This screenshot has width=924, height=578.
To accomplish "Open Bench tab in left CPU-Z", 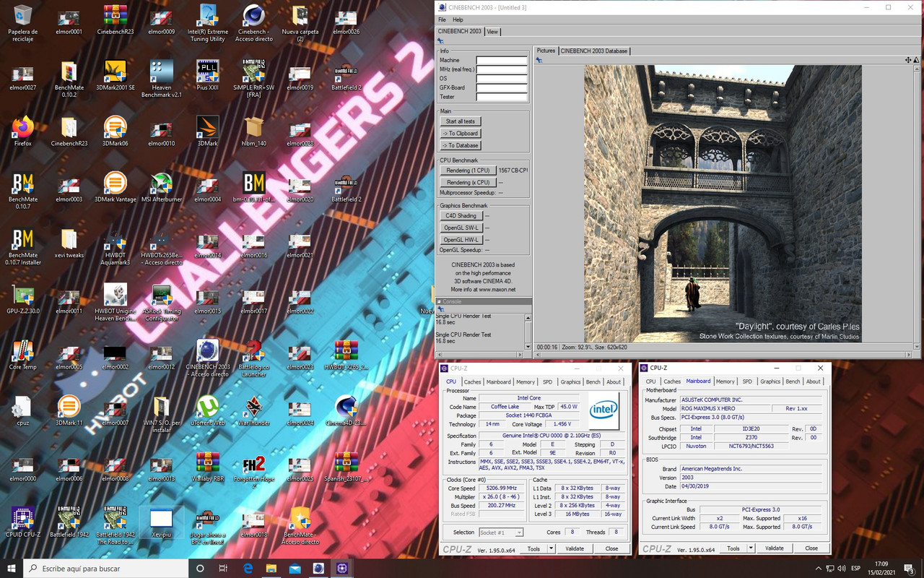I will pos(593,382).
